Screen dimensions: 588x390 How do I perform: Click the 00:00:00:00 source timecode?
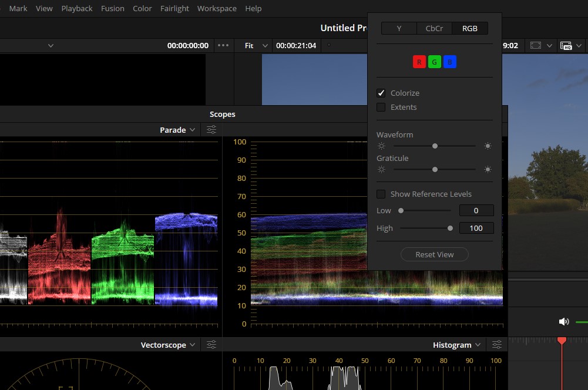[188, 45]
